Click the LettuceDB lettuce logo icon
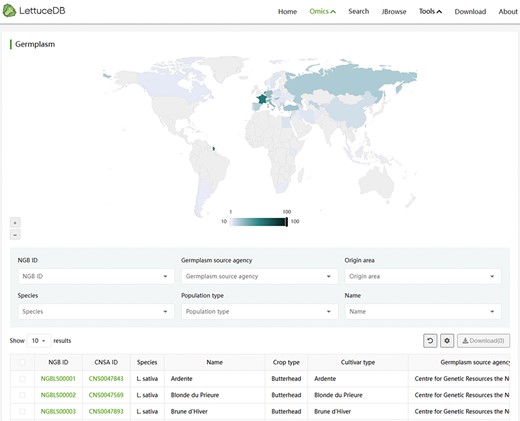Screen dimensions: 520x421 (9, 11)
